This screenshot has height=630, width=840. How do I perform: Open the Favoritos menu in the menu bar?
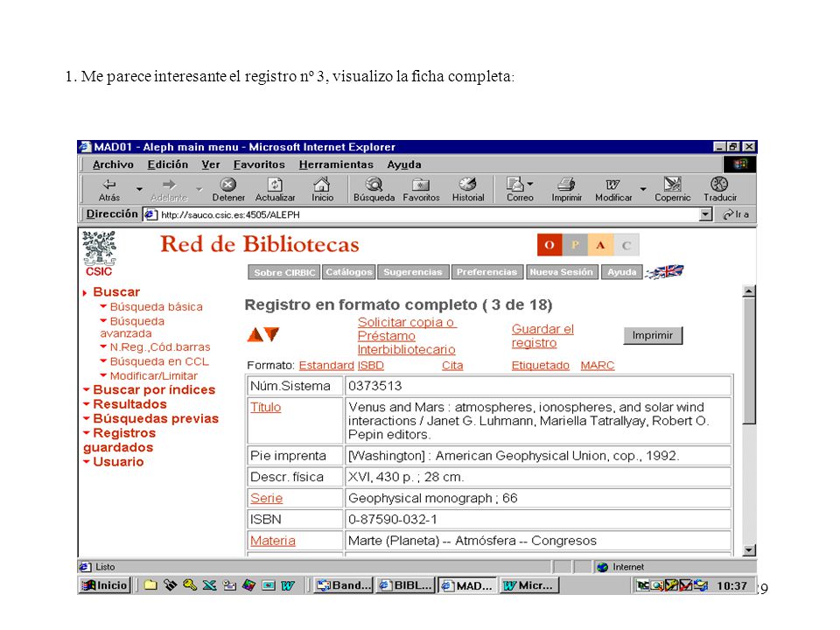259,164
